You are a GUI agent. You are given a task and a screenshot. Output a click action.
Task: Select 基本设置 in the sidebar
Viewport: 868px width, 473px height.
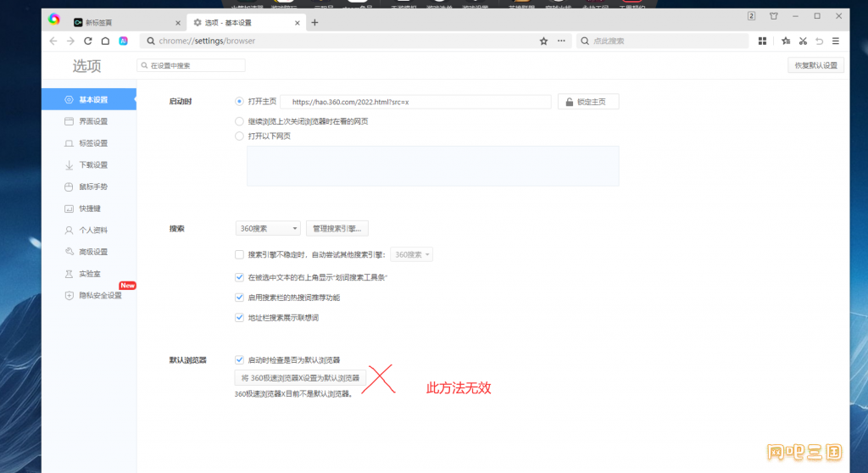point(88,100)
